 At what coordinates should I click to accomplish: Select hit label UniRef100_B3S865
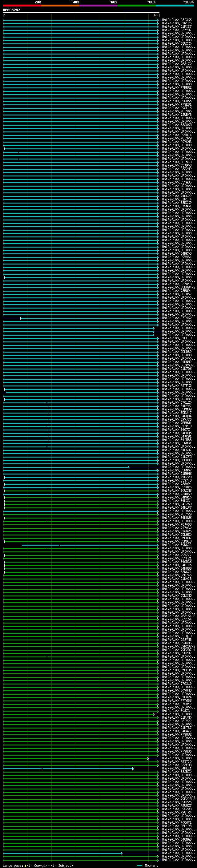pyautogui.click(x=177, y=125)
